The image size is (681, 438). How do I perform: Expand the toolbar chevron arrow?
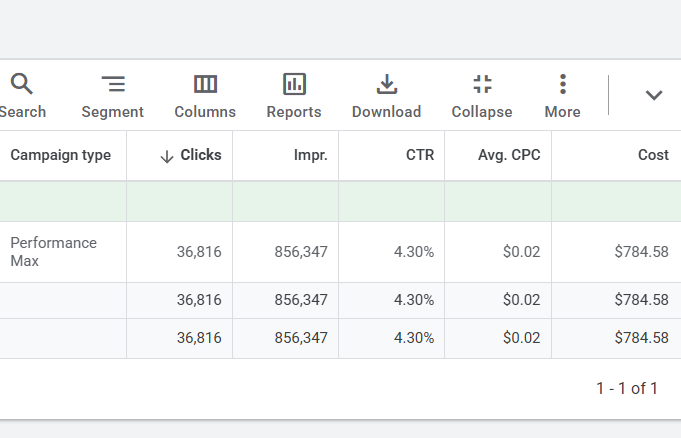click(x=654, y=95)
